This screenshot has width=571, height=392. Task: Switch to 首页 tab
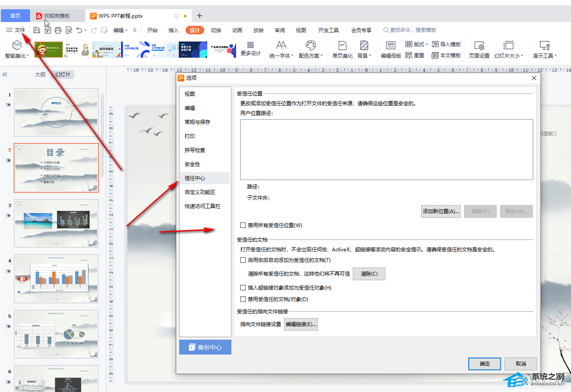coord(15,16)
